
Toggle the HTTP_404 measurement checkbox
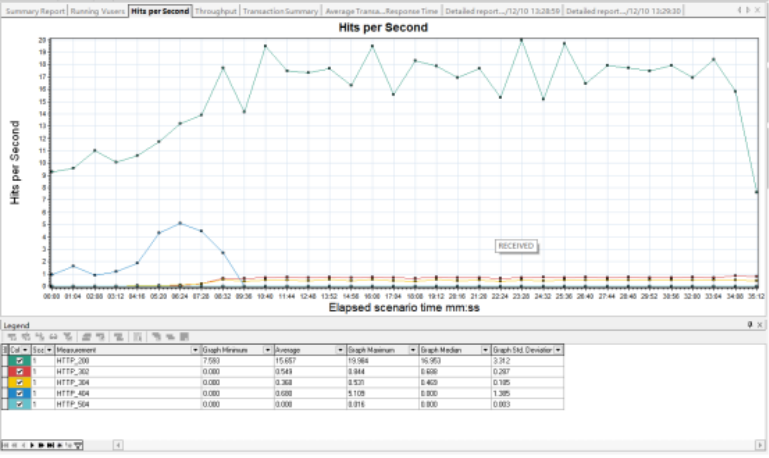[20, 393]
